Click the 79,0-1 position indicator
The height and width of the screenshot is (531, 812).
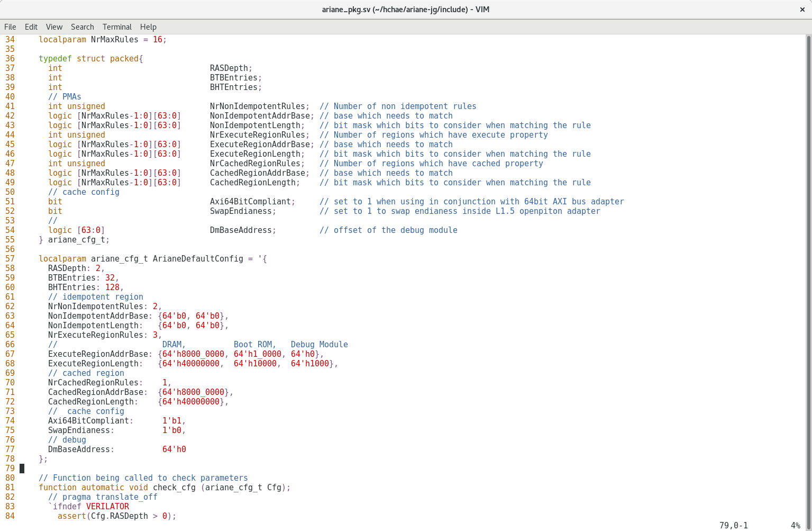coord(733,526)
